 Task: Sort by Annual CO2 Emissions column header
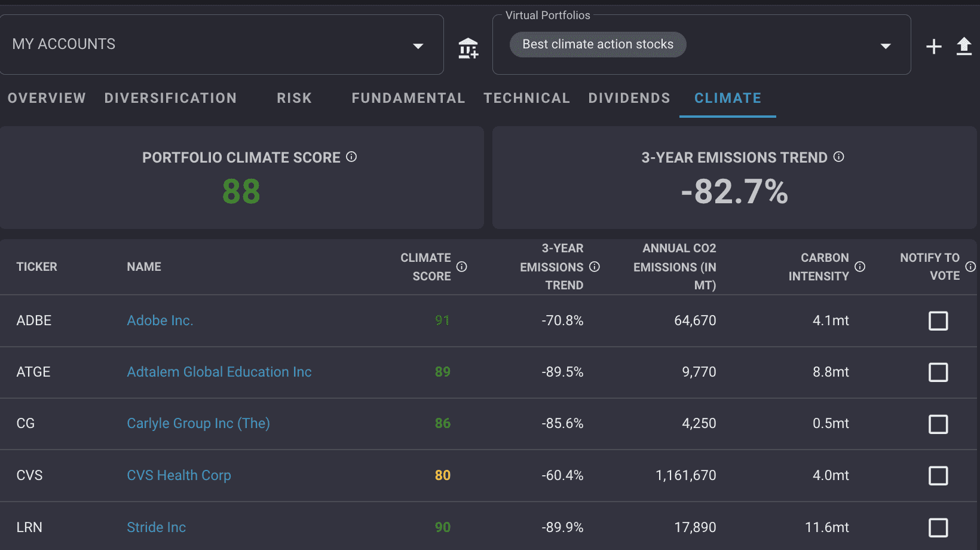coord(675,267)
